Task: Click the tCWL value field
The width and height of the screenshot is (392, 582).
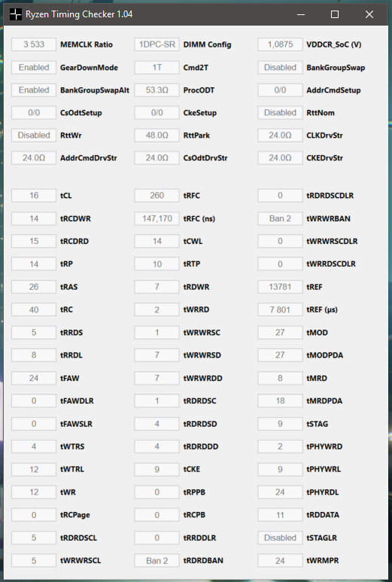Action: [156, 241]
